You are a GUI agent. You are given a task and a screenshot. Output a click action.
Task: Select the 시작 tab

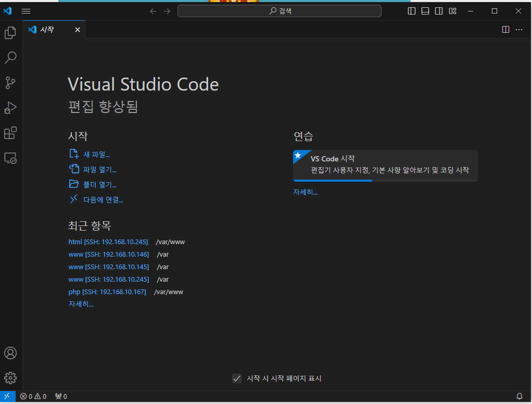[54, 30]
